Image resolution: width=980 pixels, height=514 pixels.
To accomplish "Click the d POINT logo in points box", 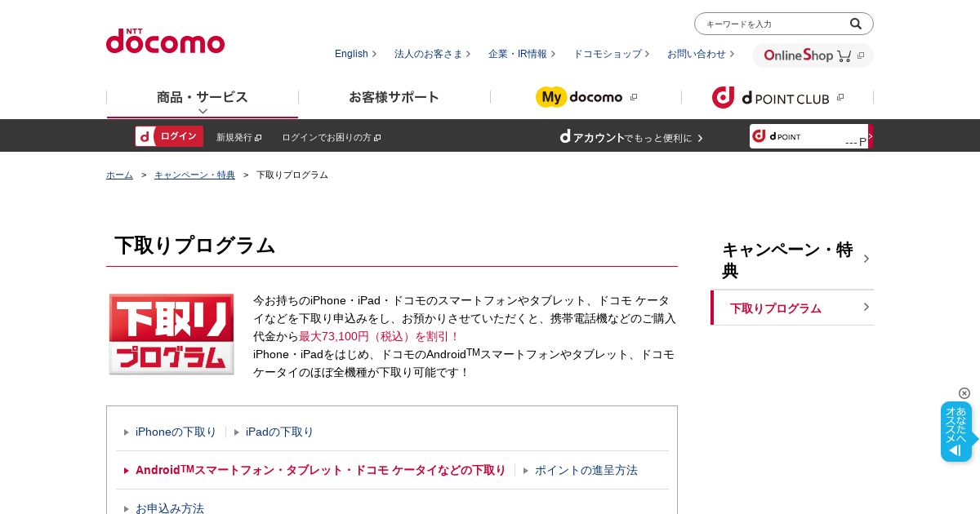I will coord(776,135).
